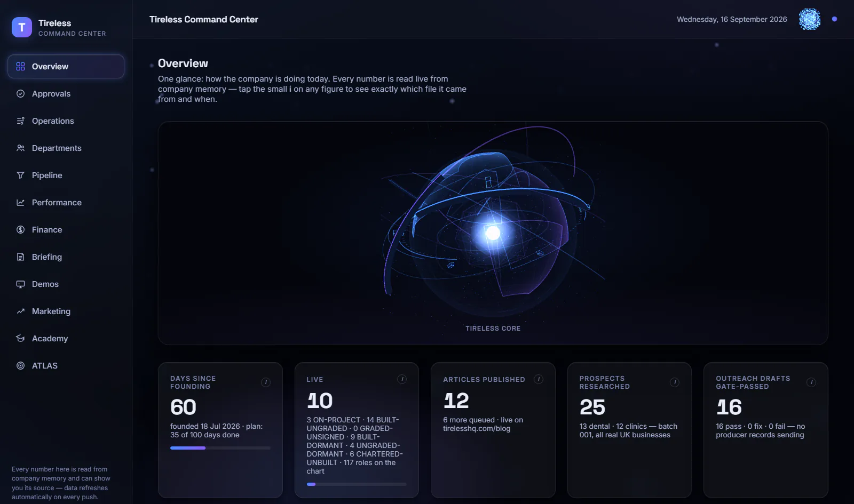Navigate to the Briefing page
Image resolution: width=854 pixels, height=504 pixels.
coord(66,257)
